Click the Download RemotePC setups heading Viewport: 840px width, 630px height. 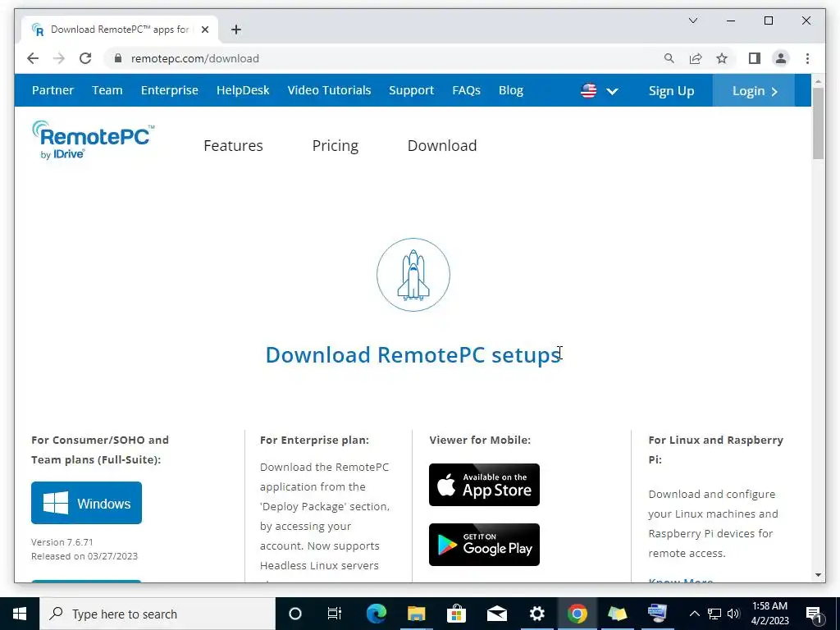(413, 354)
